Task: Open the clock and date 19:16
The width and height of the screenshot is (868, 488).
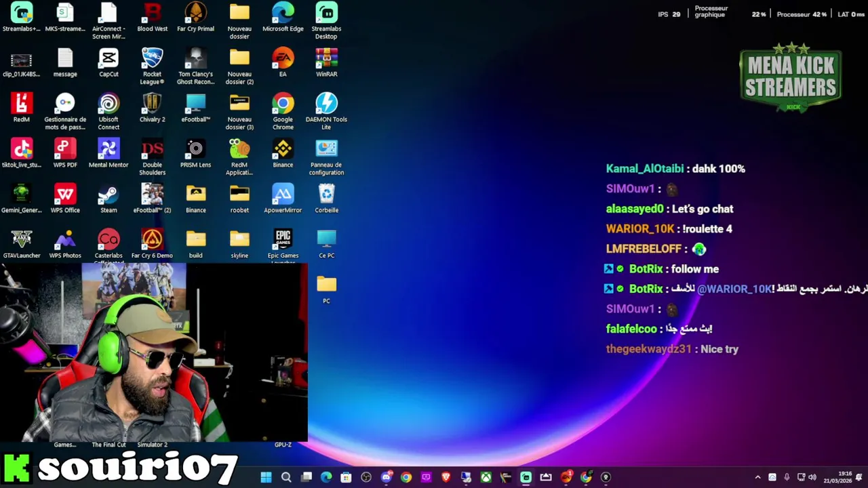Action: coord(838,477)
